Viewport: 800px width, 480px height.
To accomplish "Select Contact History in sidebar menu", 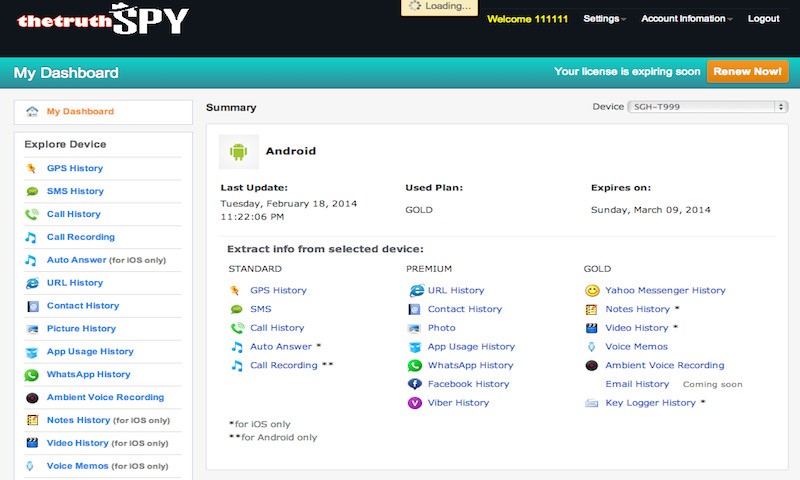I will (82, 306).
